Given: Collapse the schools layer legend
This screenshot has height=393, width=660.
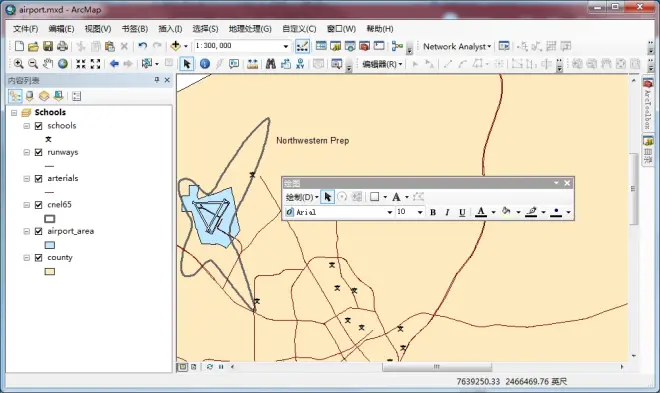Looking at the screenshot, I should (x=27, y=126).
